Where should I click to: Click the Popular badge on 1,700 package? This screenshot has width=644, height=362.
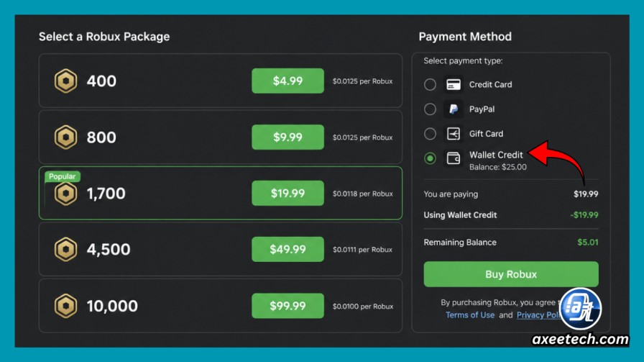pyautogui.click(x=63, y=176)
